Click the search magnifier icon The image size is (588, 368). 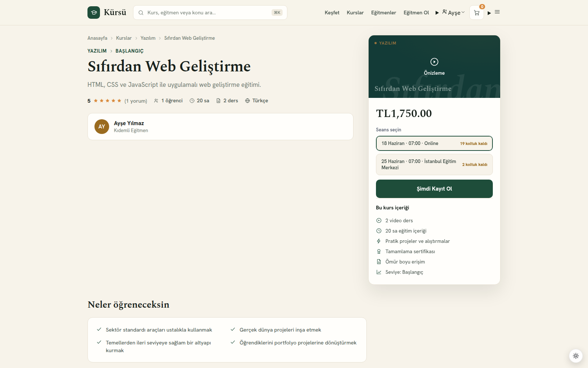pyautogui.click(x=141, y=13)
